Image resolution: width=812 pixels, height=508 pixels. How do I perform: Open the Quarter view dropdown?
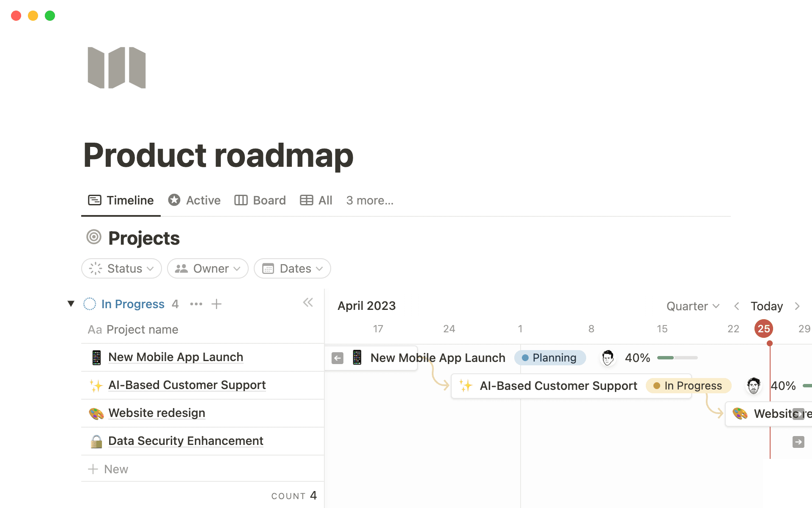pos(692,306)
